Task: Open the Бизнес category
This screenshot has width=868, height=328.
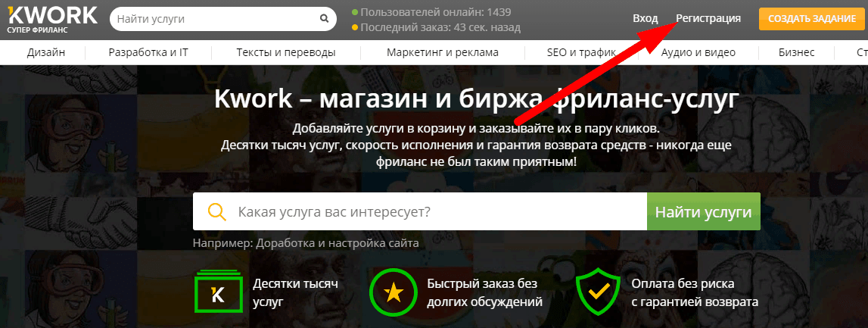Action: point(796,52)
